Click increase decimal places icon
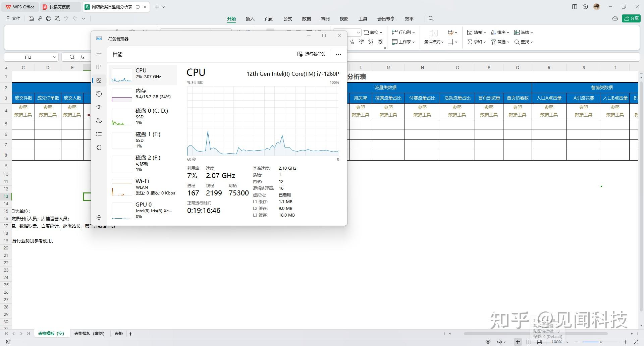The image size is (644, 346). tap(371, 42)
